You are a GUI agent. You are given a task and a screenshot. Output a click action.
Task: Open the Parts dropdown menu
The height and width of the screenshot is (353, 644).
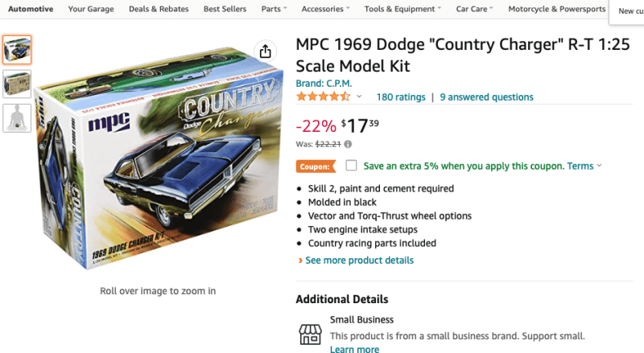coord(275,9)
